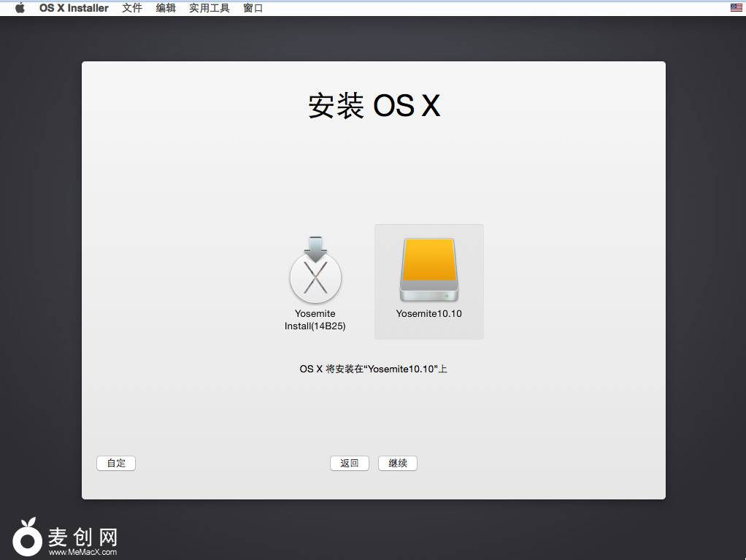Open the 编辑 menu
This screenshot has width=746, height=560.
click(x=166, y=8)
